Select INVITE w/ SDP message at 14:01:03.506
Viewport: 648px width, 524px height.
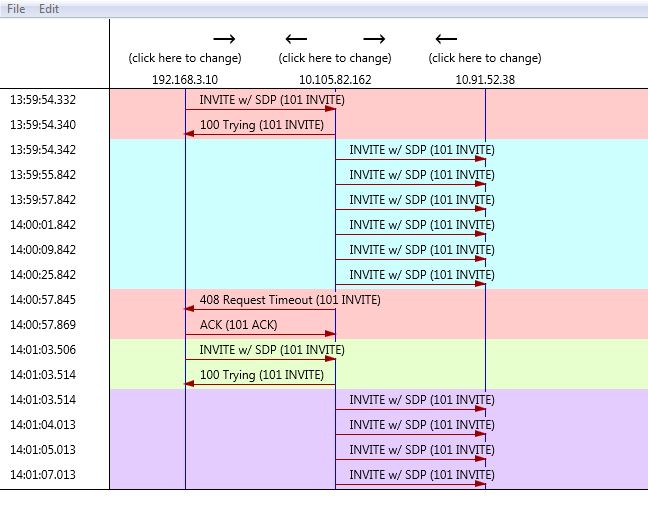(x=272, y=350)
